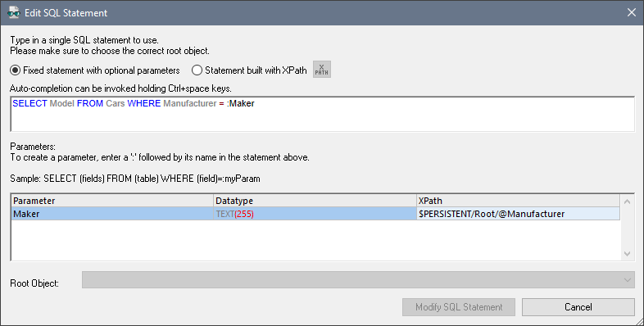
Task: Click the XPath builder icon button
Action: (x=321, y=70)
